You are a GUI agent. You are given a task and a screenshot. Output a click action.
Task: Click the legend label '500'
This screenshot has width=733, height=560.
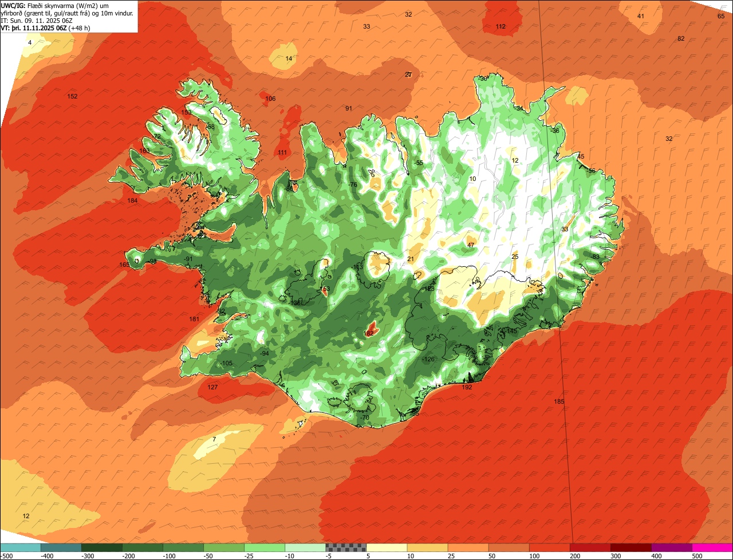coord(696,555)
